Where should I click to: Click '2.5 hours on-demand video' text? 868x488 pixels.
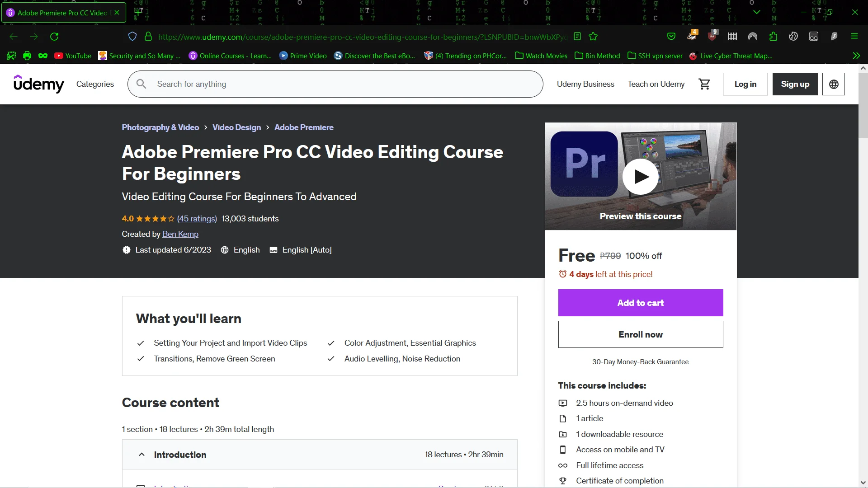[624, 403]
